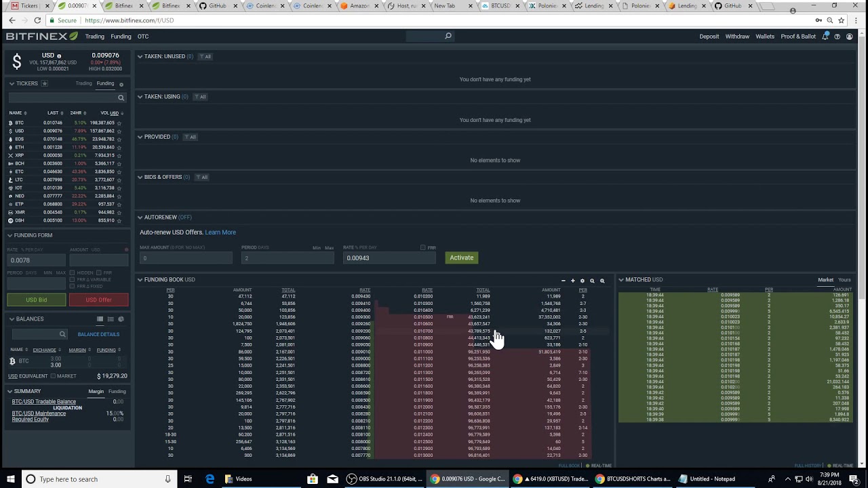This screenshot has width=868, height=488.
Task: Click the tickers favorites star filter
Action: click(x=45, y=83)
